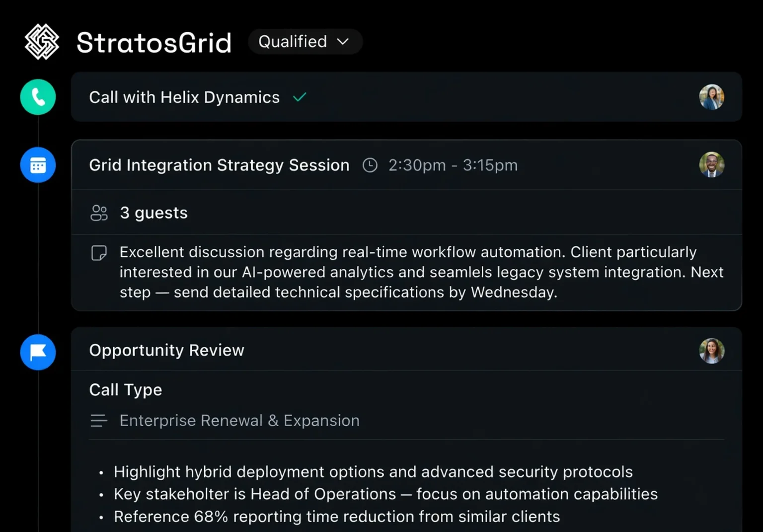Image resolution: width=763 pixels, height=532 pixels.
Task: Open the Call with Helix Dynamics entry
Action: pyautogui.click(x=184, y=97)
